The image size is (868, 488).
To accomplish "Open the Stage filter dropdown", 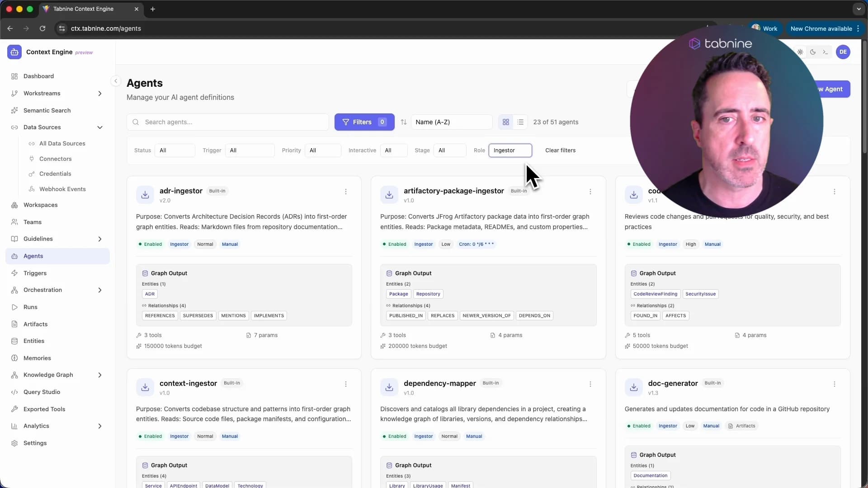I will [x=450, y=150].
